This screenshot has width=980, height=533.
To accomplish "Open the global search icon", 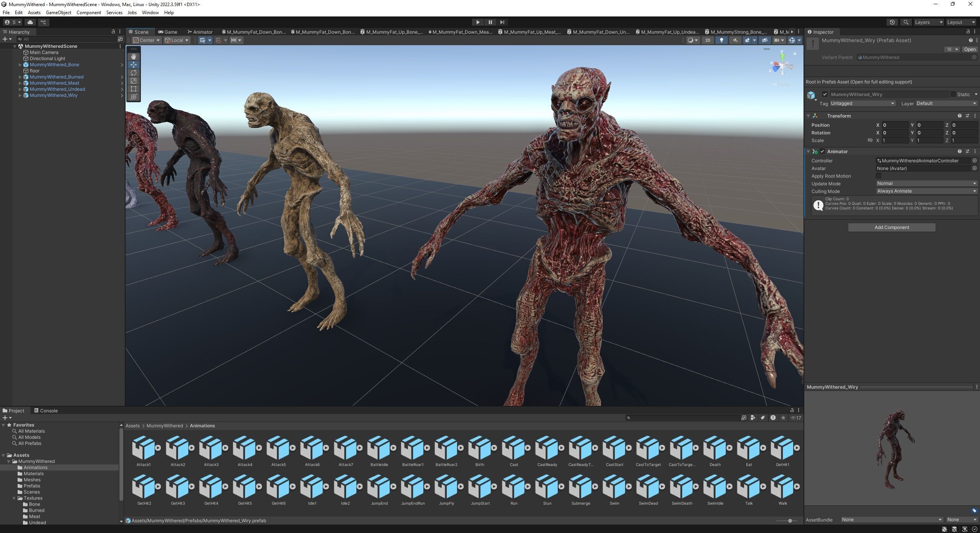I will pyautogui.click(x=906, y=22).
